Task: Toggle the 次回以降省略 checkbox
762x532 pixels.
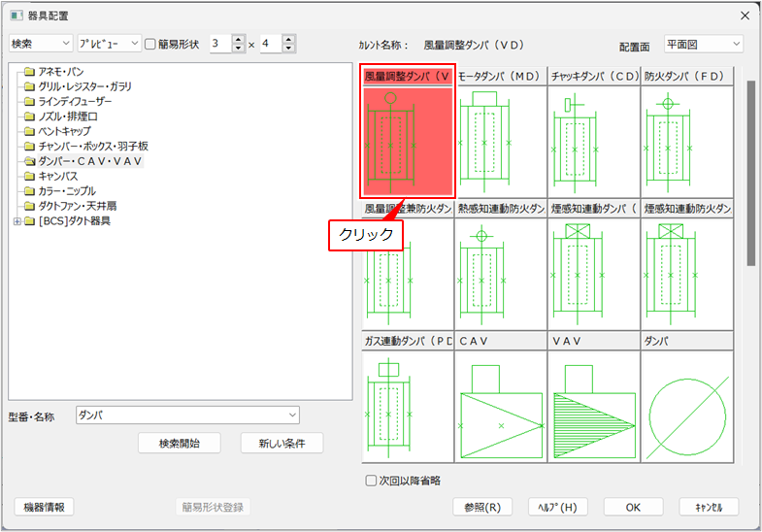Action: [x=371, y=481]
